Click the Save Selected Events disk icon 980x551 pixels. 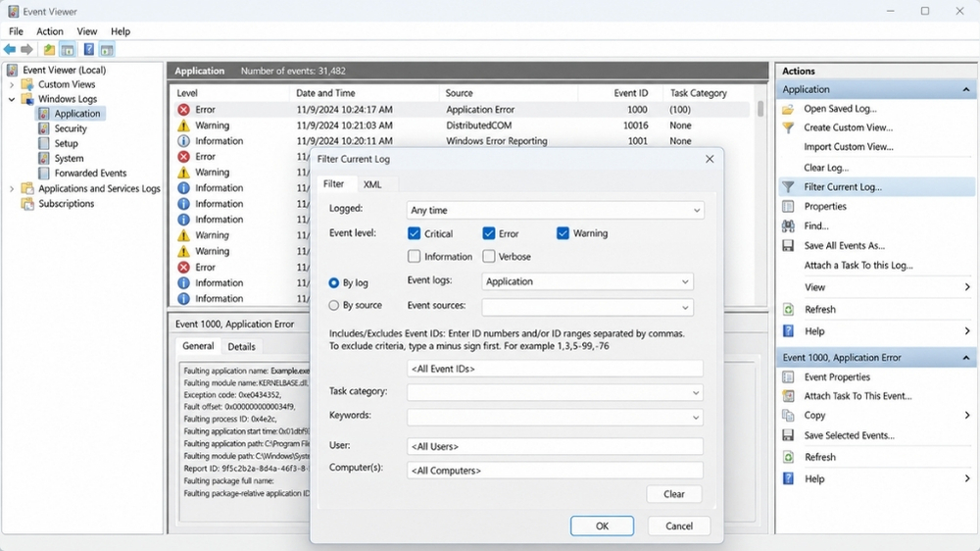[x=788, y=435]
